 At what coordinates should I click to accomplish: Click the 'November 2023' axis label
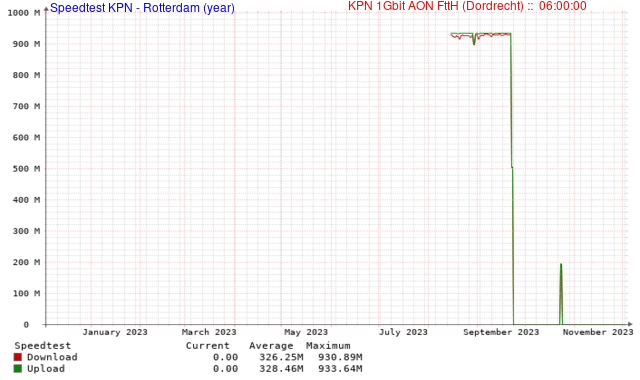598,332
